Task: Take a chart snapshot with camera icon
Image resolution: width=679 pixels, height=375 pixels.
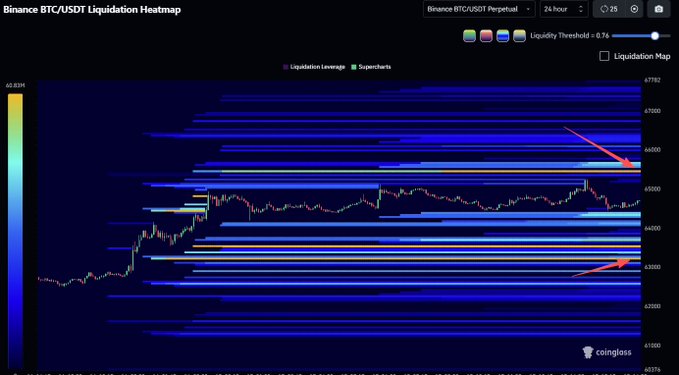Action: pyautogui.click(x=659, y=9)
